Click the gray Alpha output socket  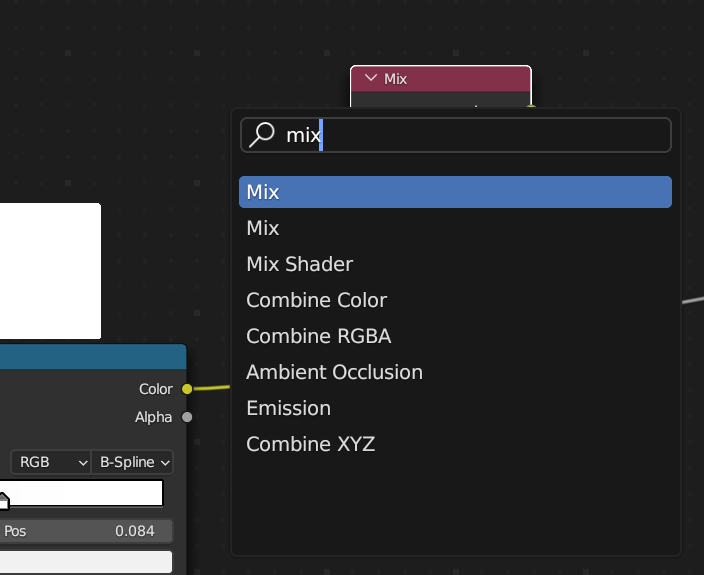click(x=187, y=417)
